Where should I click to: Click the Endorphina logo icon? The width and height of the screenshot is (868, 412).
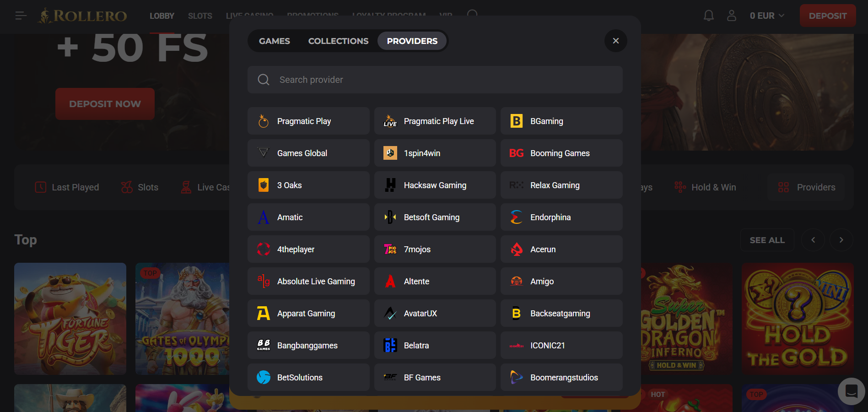517,217
